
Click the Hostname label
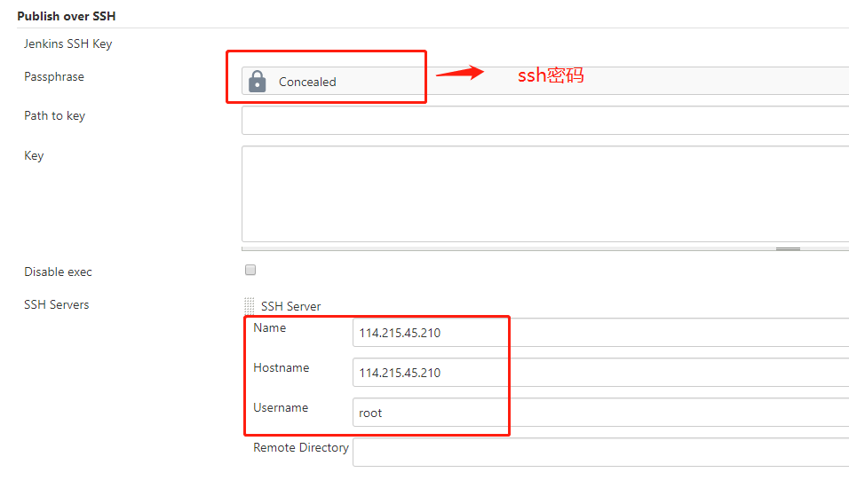coord(281,367)
